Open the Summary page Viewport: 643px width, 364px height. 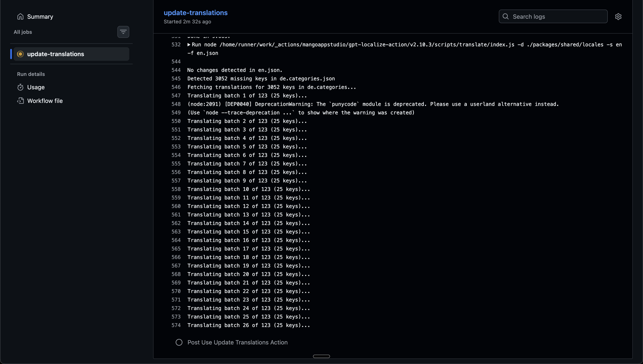[x=40, y=16]
